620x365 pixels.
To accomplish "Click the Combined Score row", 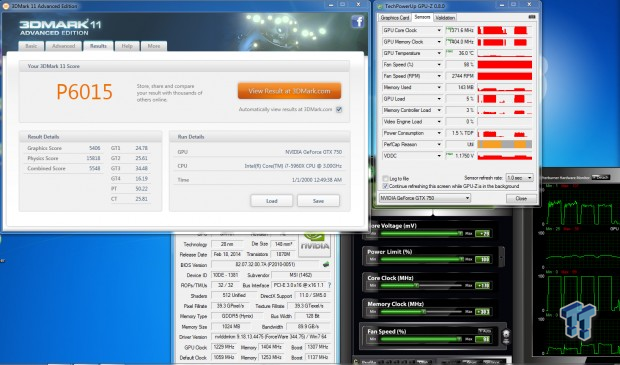I will coord(64,168).
